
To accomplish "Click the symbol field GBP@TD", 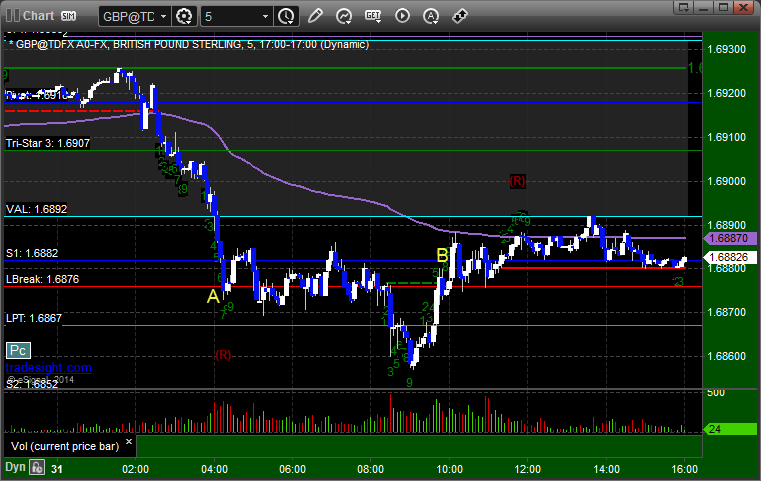I will (x=129, y=17).
